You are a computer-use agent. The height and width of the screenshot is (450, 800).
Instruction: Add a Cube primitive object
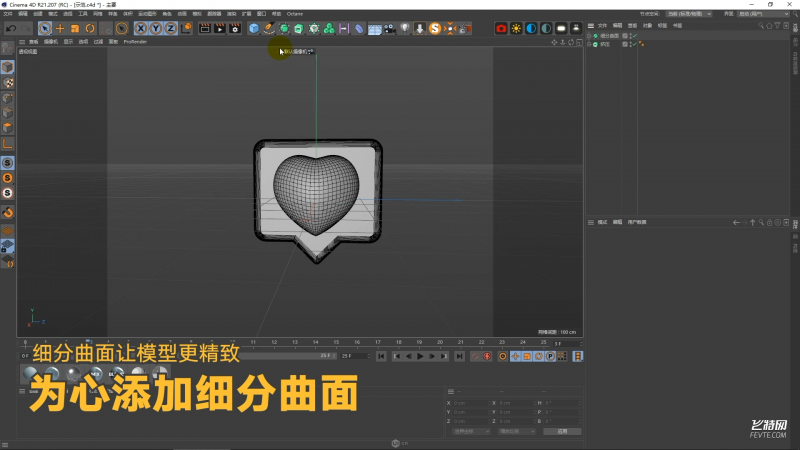[x=254, y=28]
